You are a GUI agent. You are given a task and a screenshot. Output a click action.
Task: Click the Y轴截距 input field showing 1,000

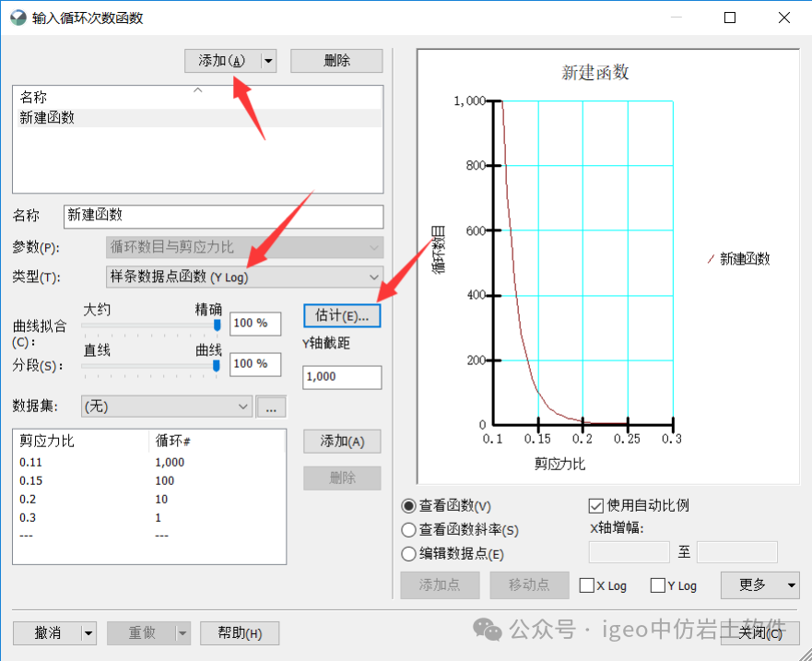(341, 377)
